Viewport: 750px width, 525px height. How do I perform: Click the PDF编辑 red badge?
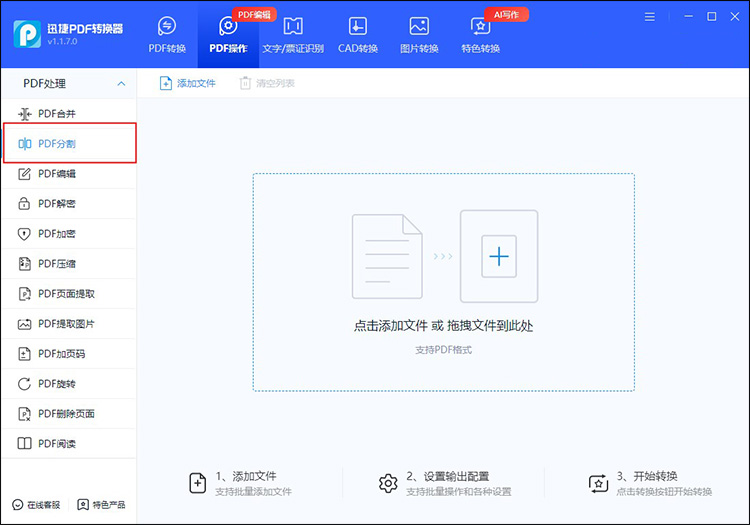point(254,15)
